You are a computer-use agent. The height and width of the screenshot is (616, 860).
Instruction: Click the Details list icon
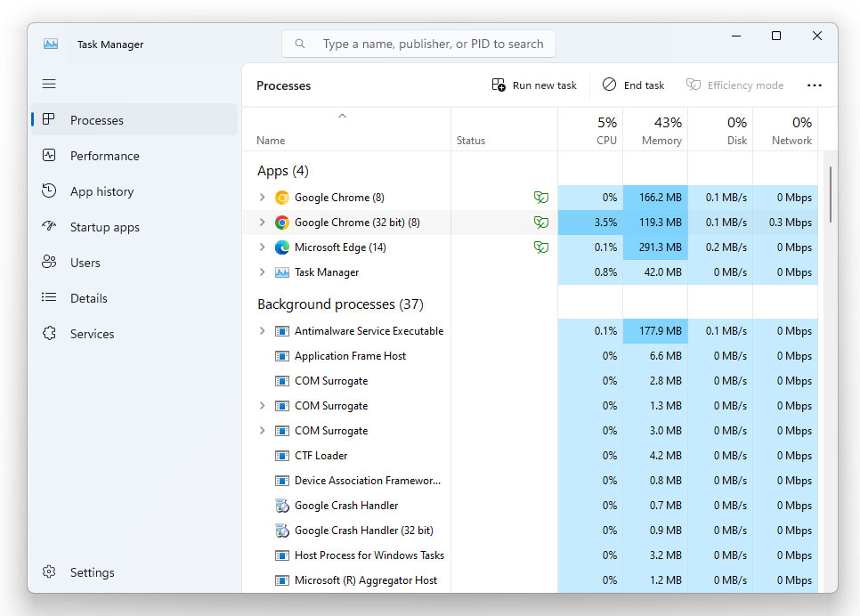(x=49, y=297)
